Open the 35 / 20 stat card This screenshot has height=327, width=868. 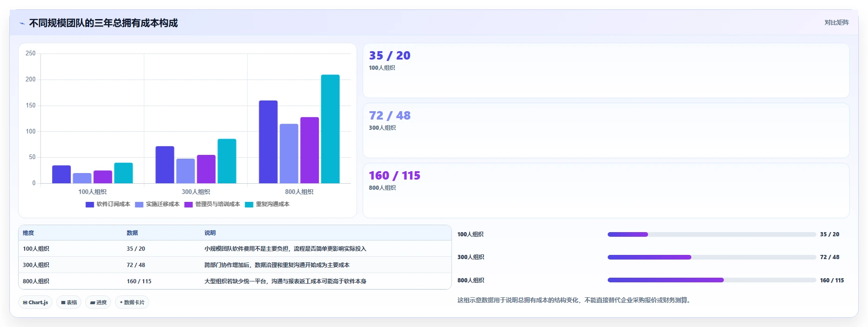click(606, 71)
